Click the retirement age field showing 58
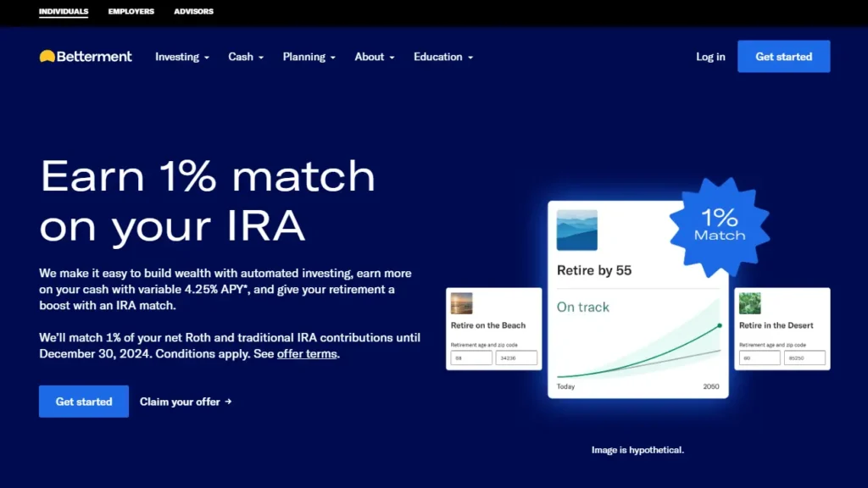The height and width of the screenshot is (488, 868). point(470,358)
